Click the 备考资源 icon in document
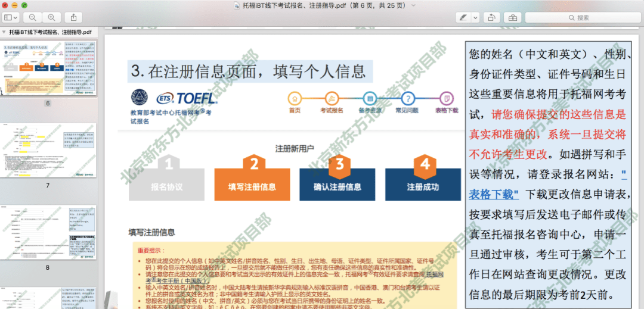 pyautogui.click(x=370, y=98)
